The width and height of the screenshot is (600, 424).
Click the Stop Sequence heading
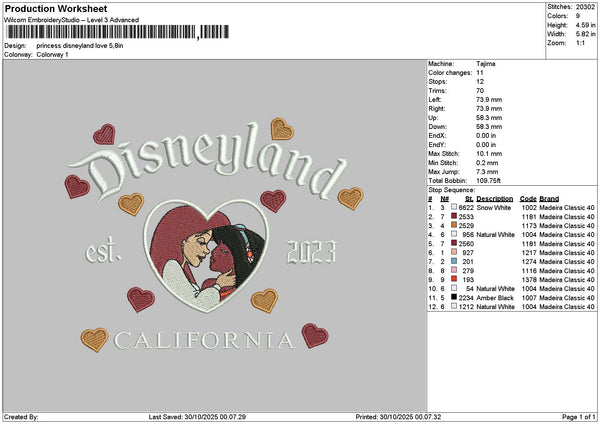pos(451,188)
